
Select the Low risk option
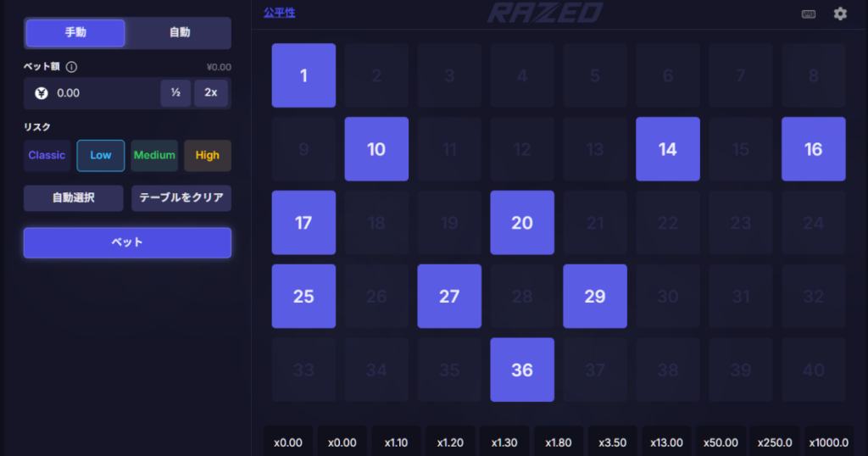pyautogui.click(x=101, y=155)
